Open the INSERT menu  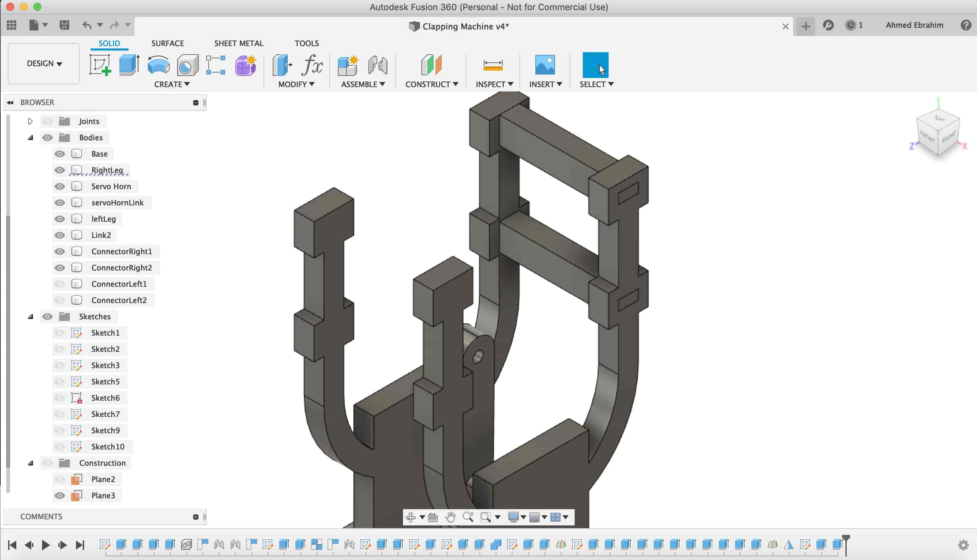(545, 84)
